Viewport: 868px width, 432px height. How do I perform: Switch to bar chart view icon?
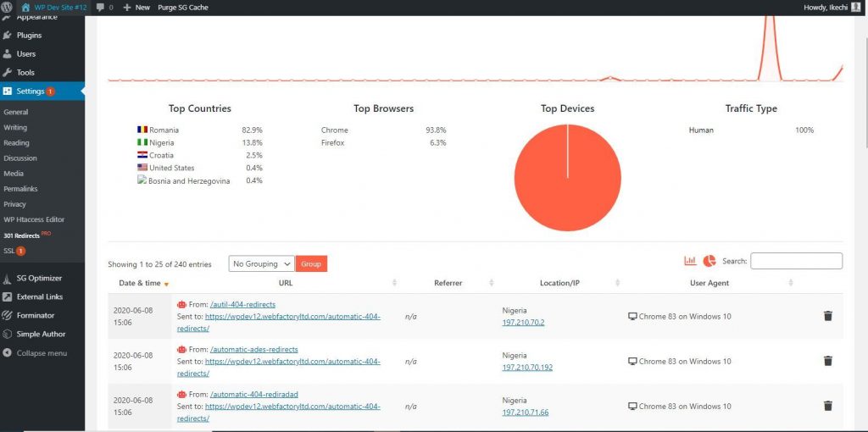[690, 261]
